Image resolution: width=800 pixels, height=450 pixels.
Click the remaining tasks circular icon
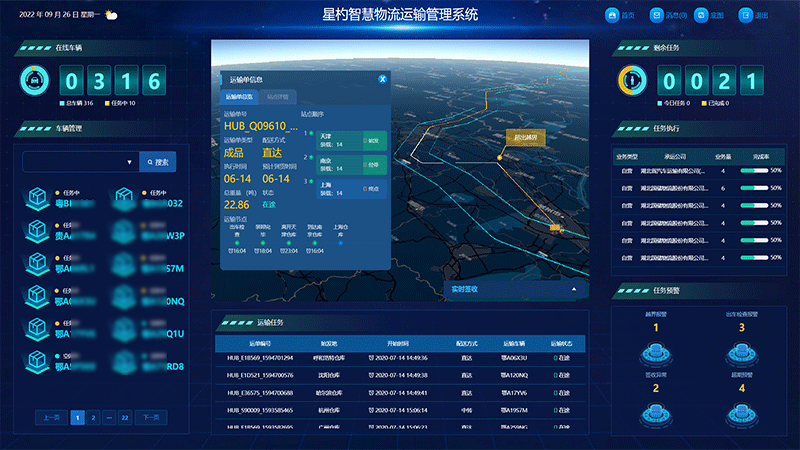point(631,80)
